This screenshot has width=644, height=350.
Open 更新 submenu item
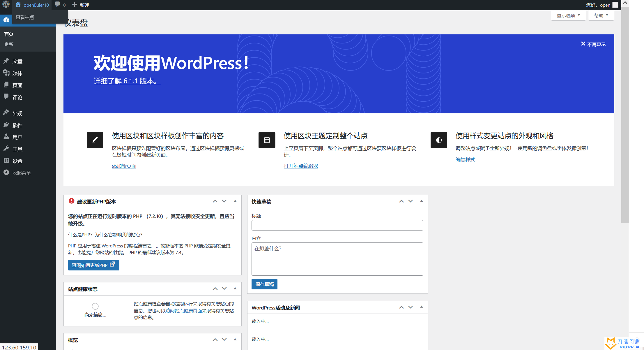(x=9, y=44)
